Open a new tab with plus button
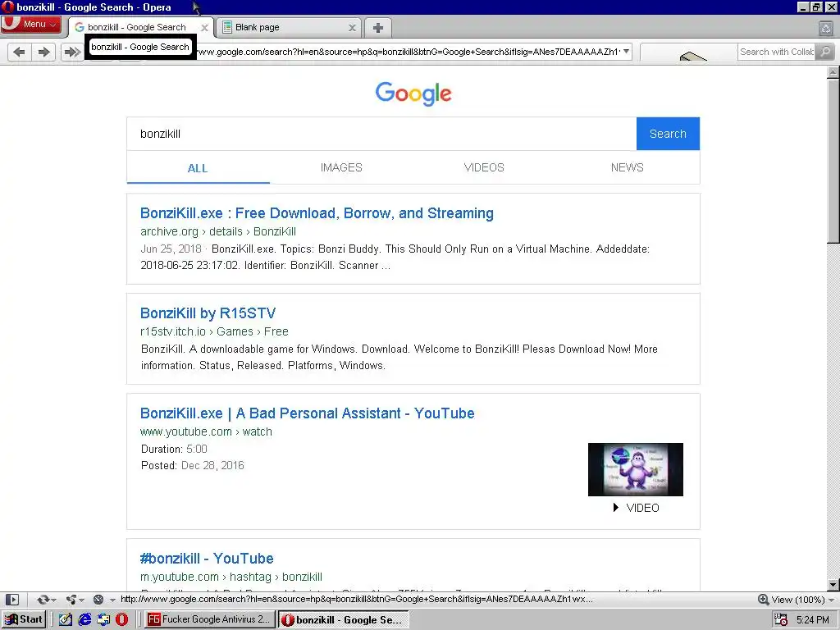 coord(378,28)
